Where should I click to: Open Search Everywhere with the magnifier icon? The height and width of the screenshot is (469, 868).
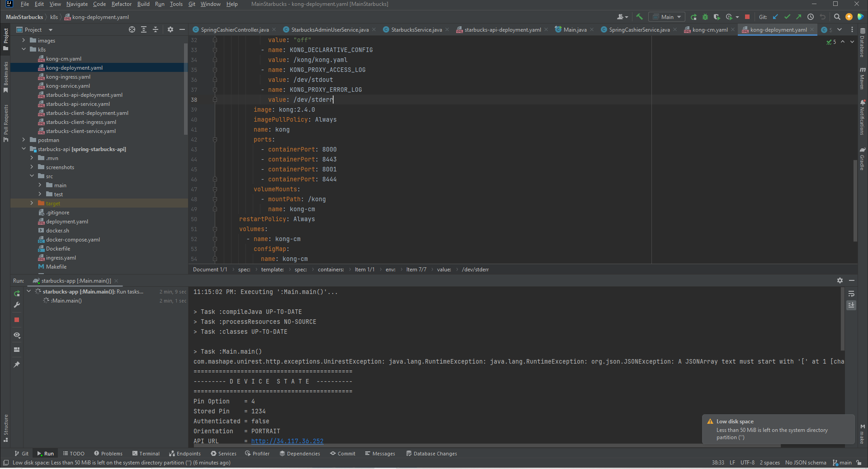(x=837, y=17)
